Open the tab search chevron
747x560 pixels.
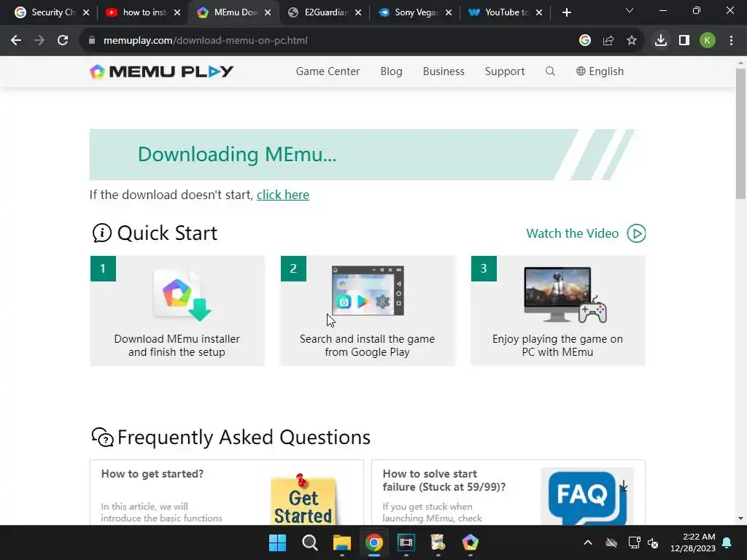630,10
